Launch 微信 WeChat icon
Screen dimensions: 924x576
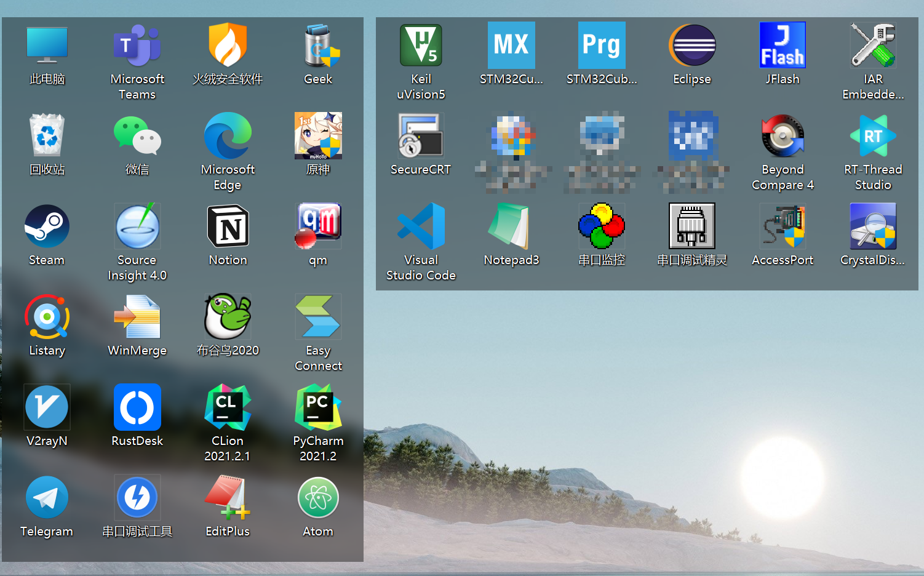(x=137, y=136)
